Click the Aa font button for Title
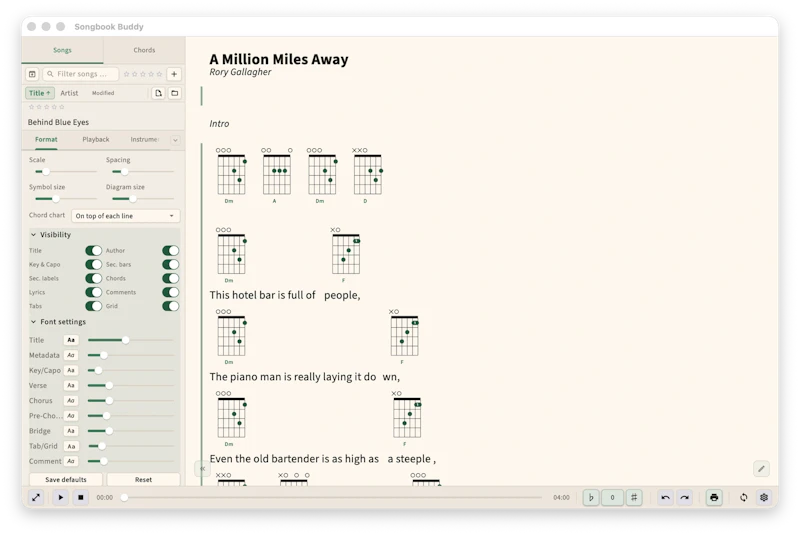The image size is (800, 535). click(71, 340)
